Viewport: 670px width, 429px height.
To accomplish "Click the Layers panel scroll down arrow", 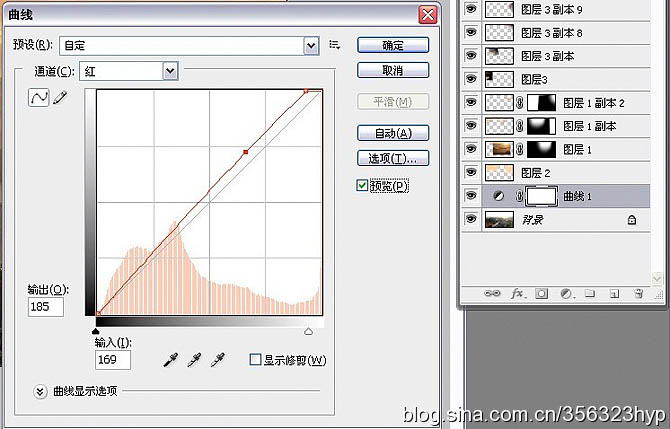I will pos(657,279).
